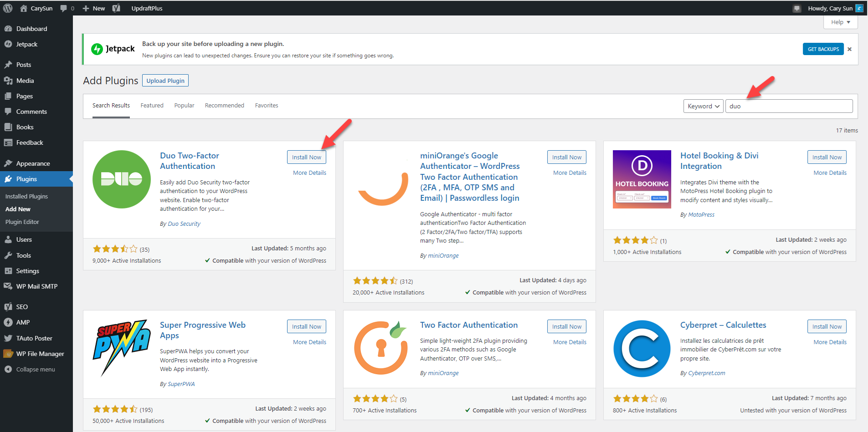Viewport: 868px width, 432px height.
Task: Open Installed Plugins submenu item
Action: coord(26,196)
